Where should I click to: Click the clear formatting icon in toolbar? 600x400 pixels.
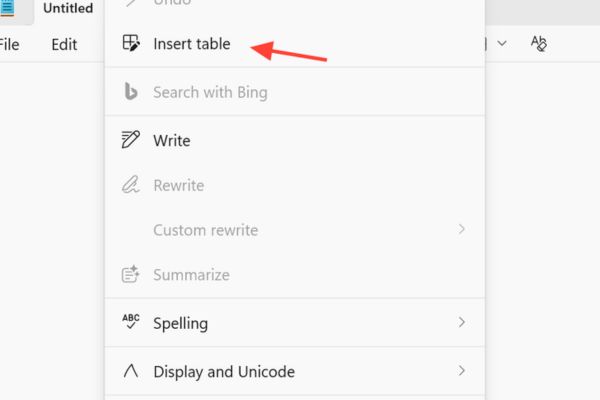pos(539,44)
